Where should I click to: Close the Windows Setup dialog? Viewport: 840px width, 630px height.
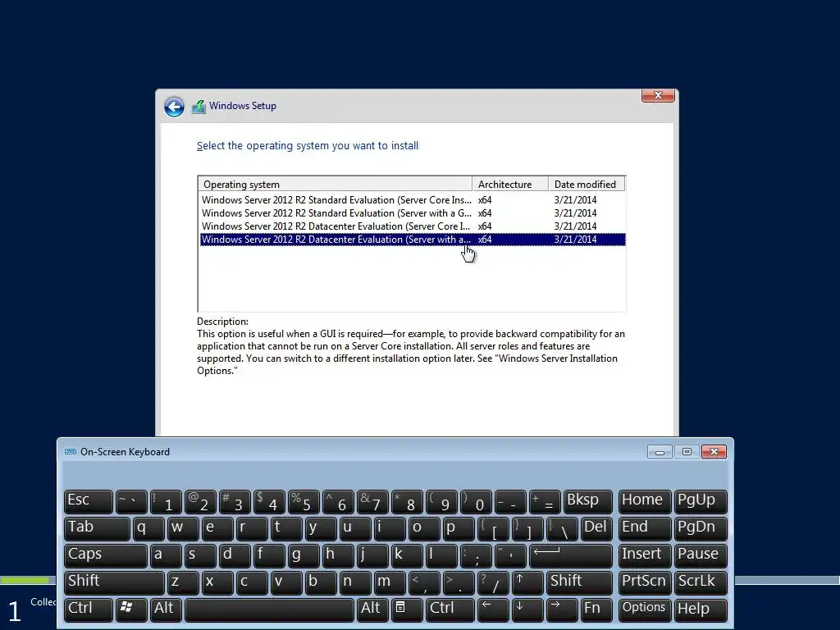pyautogui.click(x=658, y=95)
